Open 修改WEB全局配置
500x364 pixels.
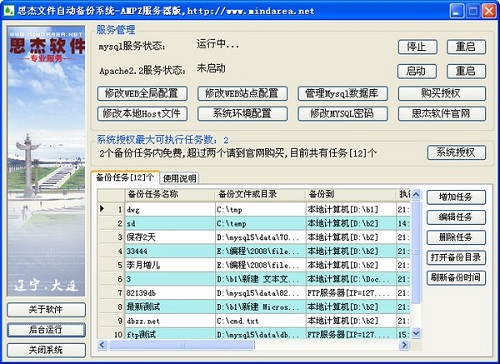[142, 93]
